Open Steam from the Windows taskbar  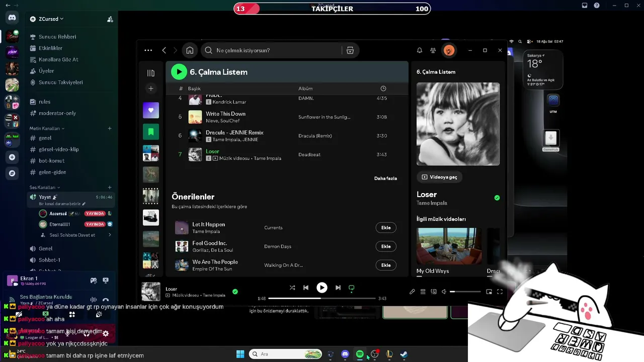click(404, 354)
